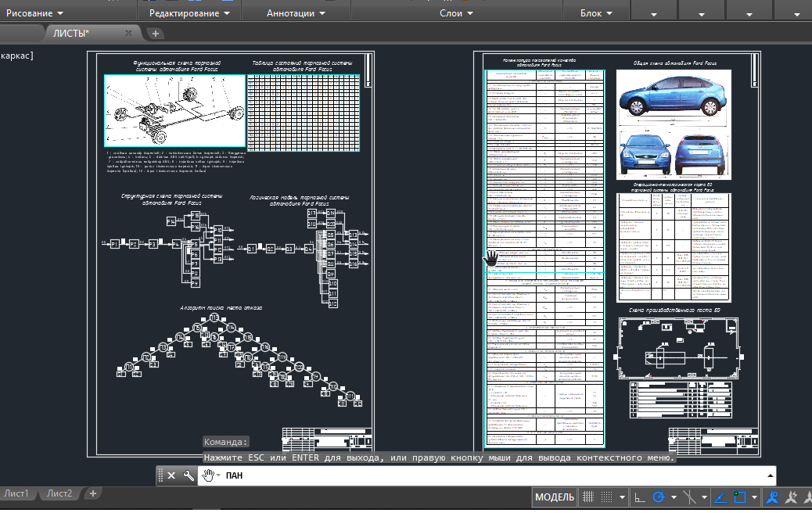The image size is (812, 513).
Task: Switch to the Лист1 layout tab
Action: click(x=16, y=493)
